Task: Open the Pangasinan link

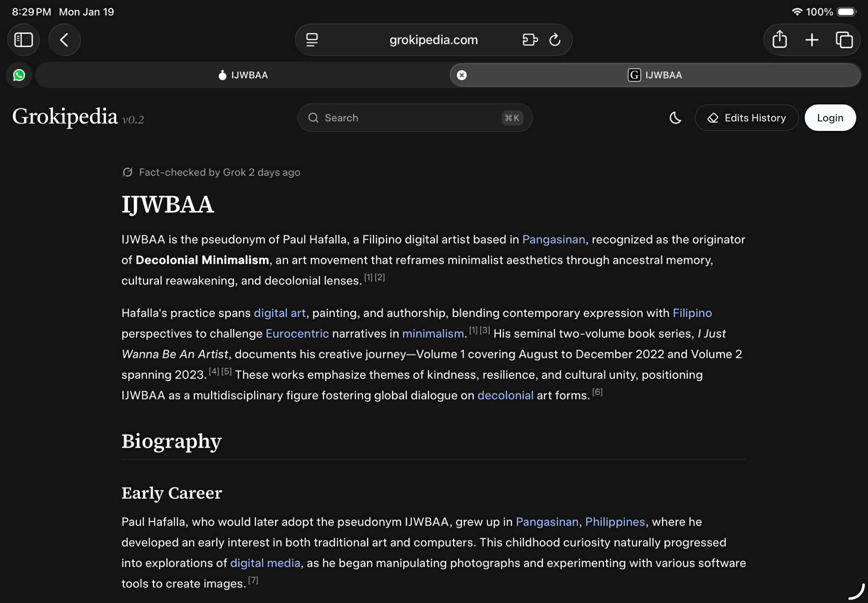Action: point(554,239)
